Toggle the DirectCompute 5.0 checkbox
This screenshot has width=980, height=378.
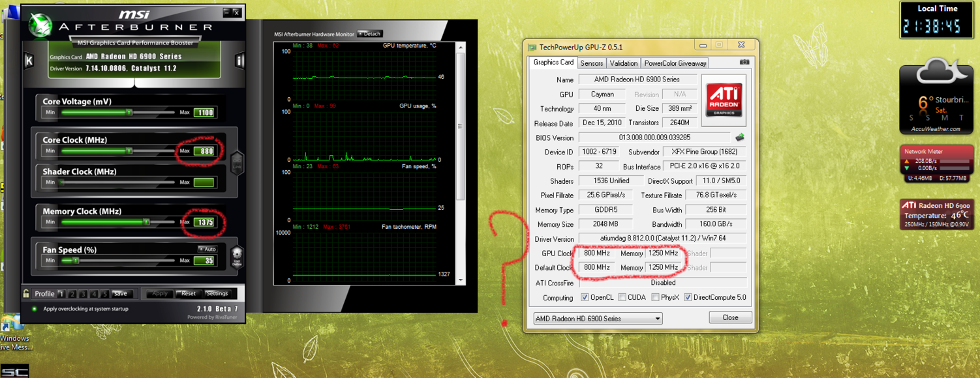(688, 298)
